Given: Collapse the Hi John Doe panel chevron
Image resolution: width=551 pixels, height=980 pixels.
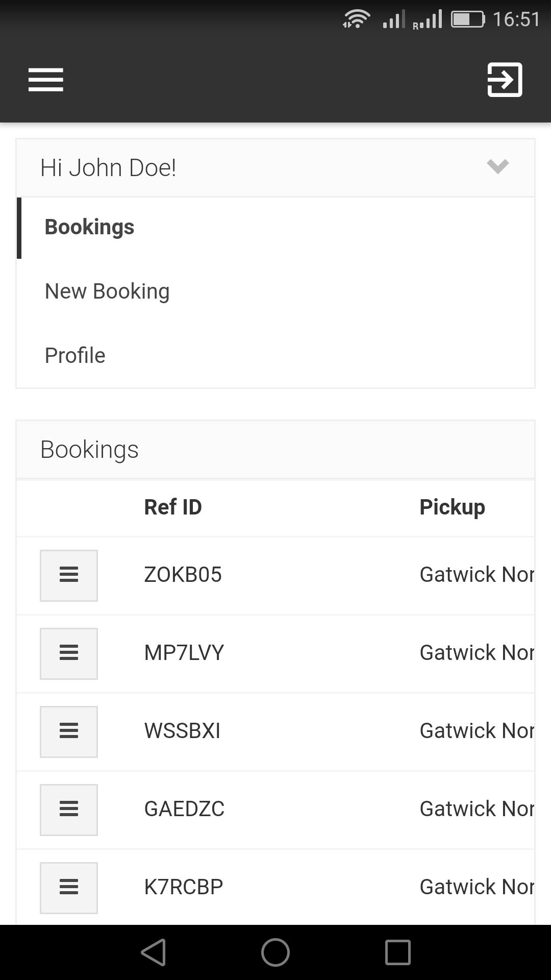Looking at the screenshot, I should (x=498, y=166).
